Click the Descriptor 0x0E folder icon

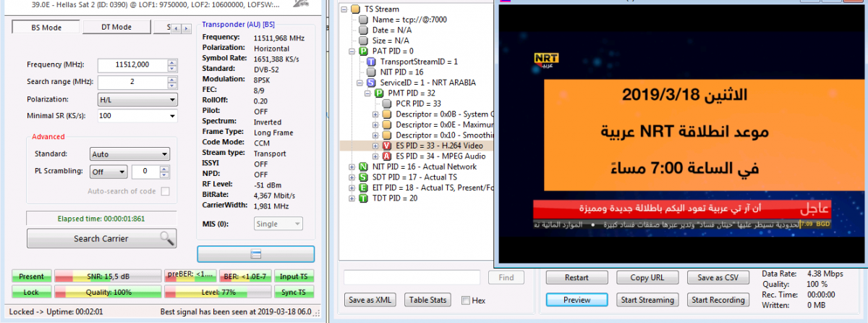(x=386, y=125)
